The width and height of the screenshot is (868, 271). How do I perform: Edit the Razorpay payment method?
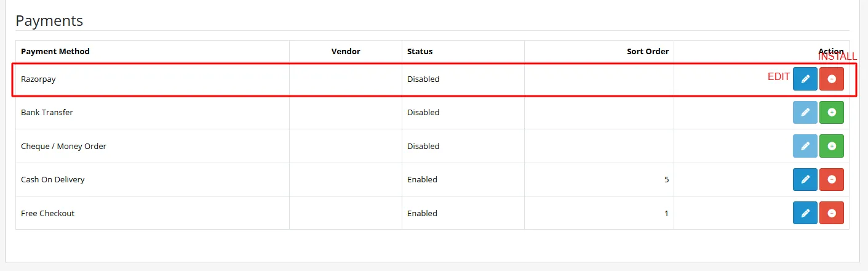pyautogui.click(x=805, y=79)
